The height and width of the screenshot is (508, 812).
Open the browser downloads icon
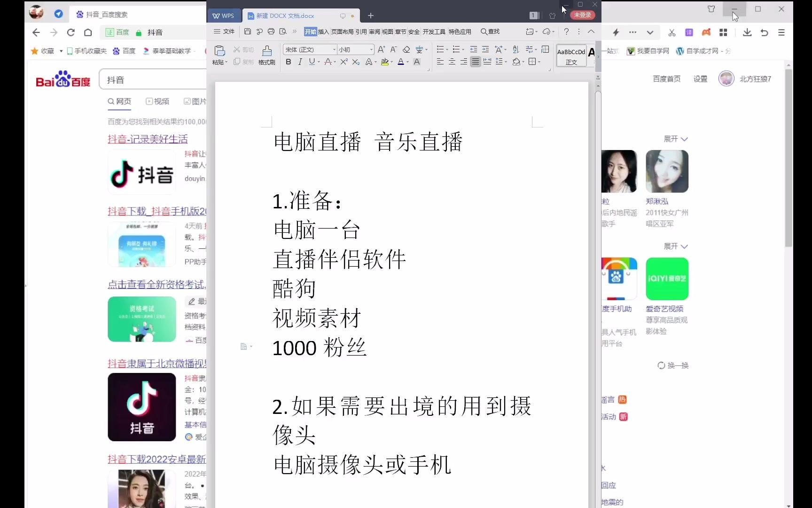click(747, 32)
